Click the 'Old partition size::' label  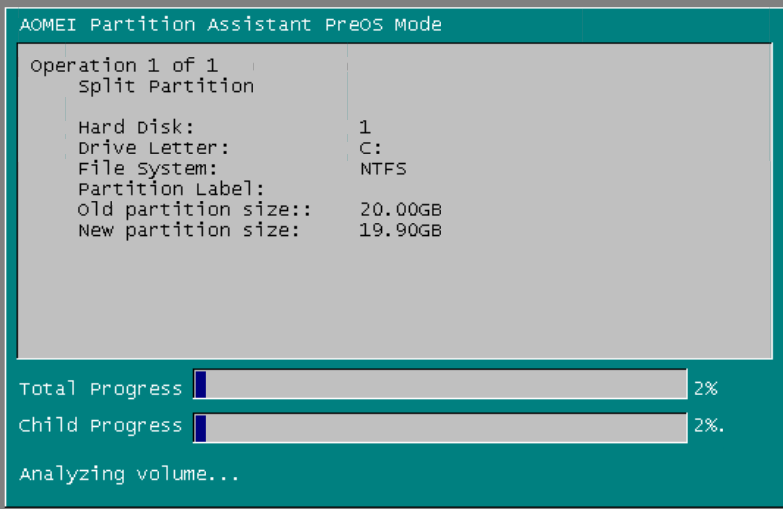(x=194, y=209)
